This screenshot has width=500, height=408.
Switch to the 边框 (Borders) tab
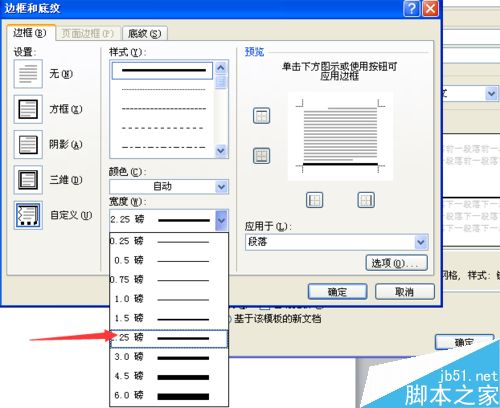click(x=30, y=33)
